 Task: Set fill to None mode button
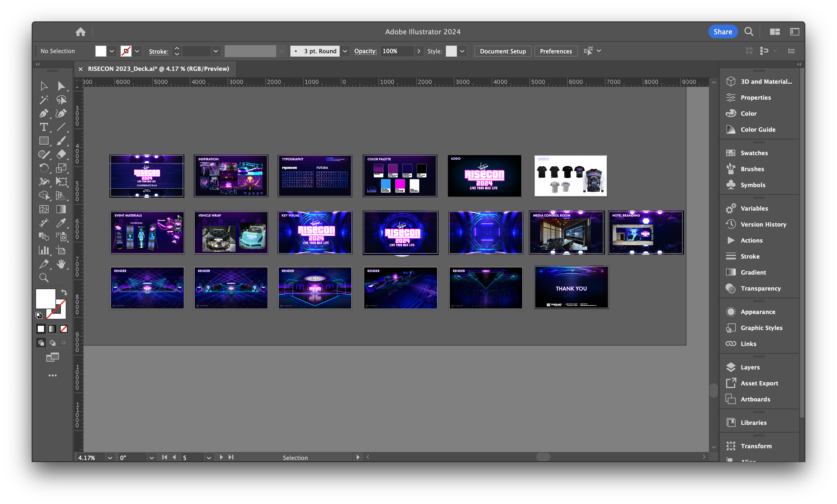(63, 329)
